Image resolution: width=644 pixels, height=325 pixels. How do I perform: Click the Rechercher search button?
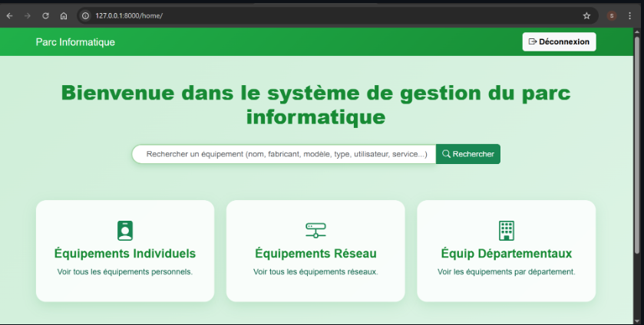pyautogui.click(x=468, y=154)
